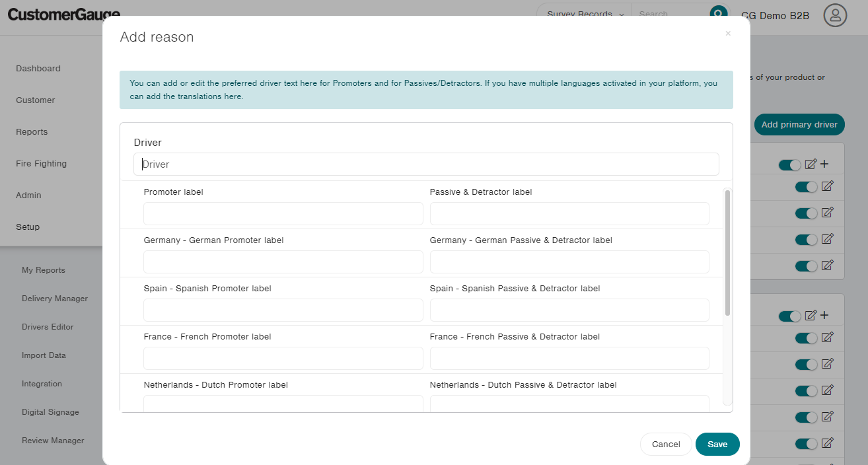Focus German Passive & Detractor label input
Viewport: 868px width, 465px height.
[569, 262]
